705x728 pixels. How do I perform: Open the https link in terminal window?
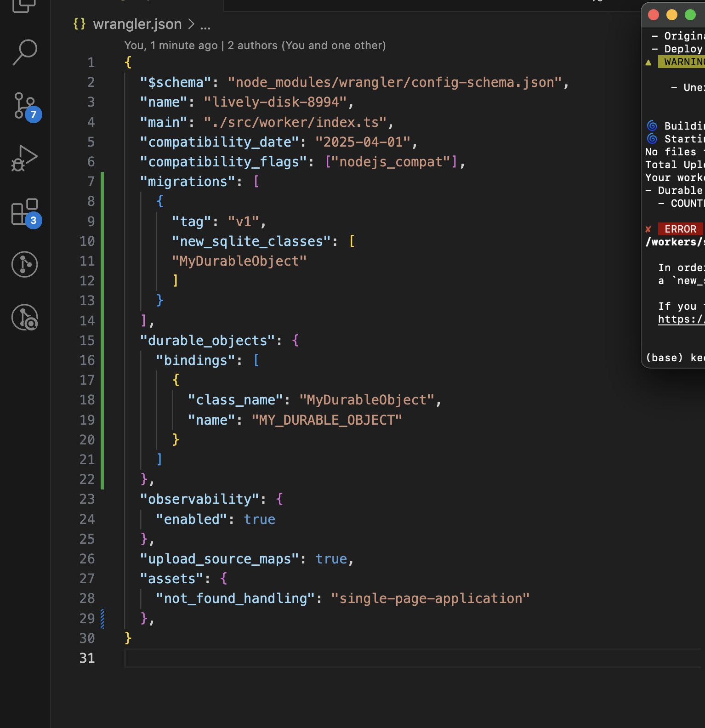point(680,319)
